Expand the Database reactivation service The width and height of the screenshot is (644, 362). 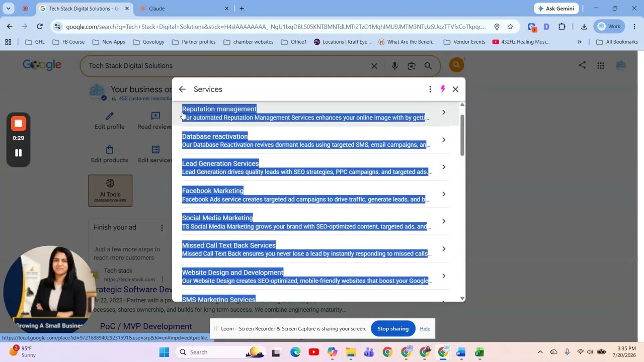(443, 140)
